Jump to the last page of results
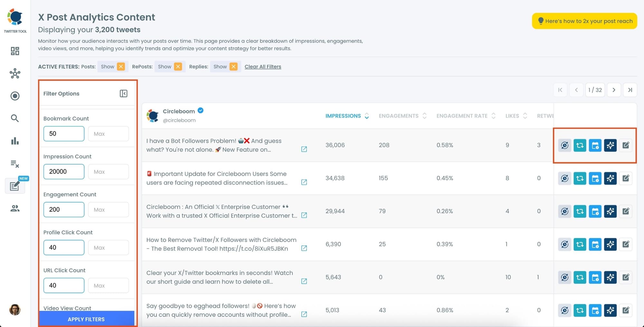 click(x=630, y=90)
